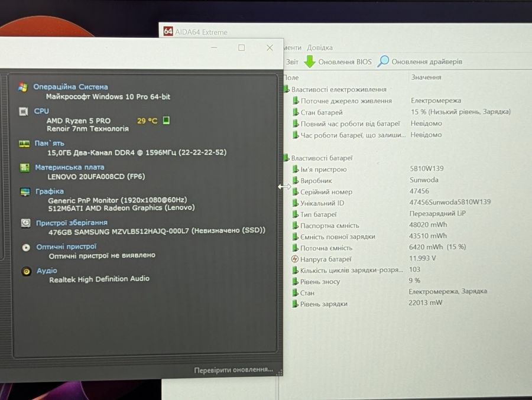Click Оновлення драйверів in AIDA64 toolbar
Image resolution: width=532 pixels, height=400 pixels.
tap(427, 62)
